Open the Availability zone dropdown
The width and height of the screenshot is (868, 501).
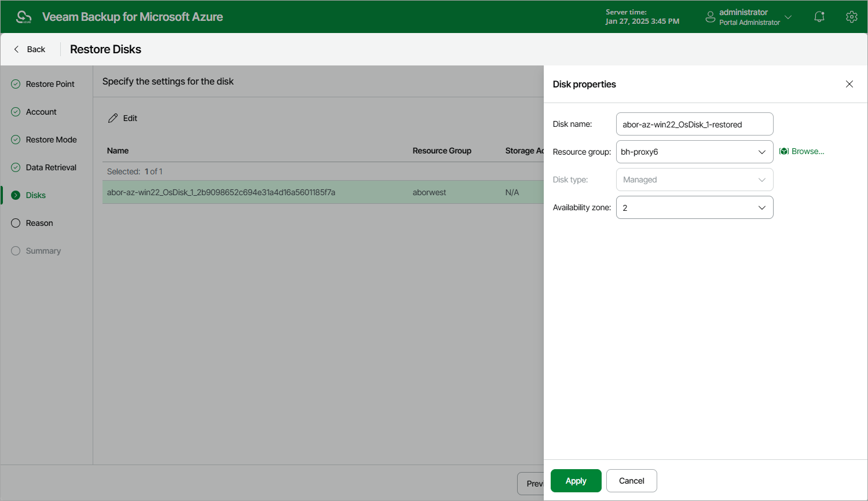point(695,207)
